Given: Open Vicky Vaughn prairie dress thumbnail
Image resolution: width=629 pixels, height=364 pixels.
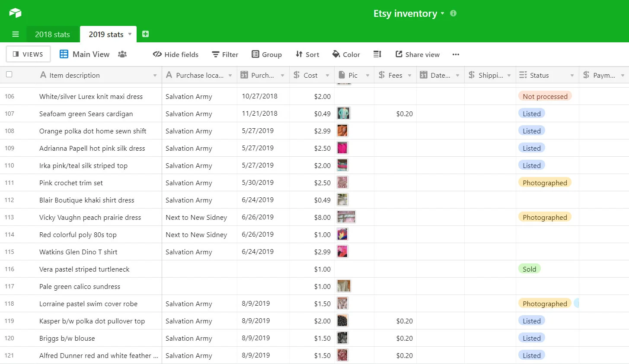Looking at the screenshot, I should coord(346,217).
